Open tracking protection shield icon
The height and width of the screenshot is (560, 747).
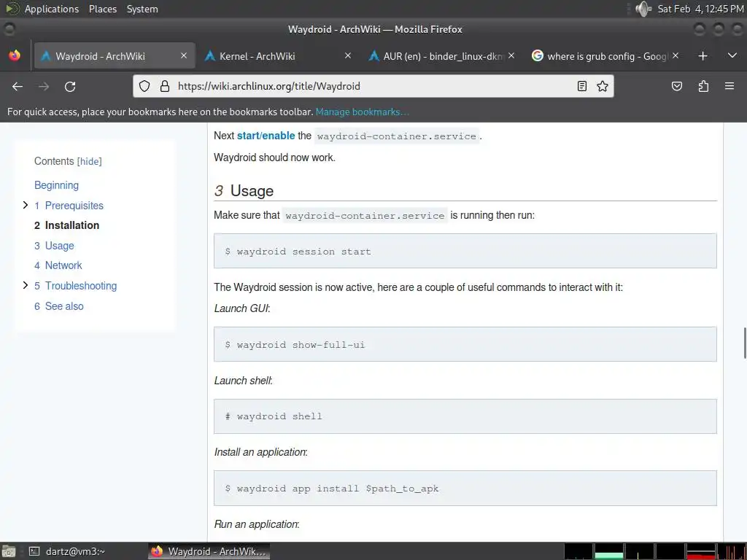(144, 86)
